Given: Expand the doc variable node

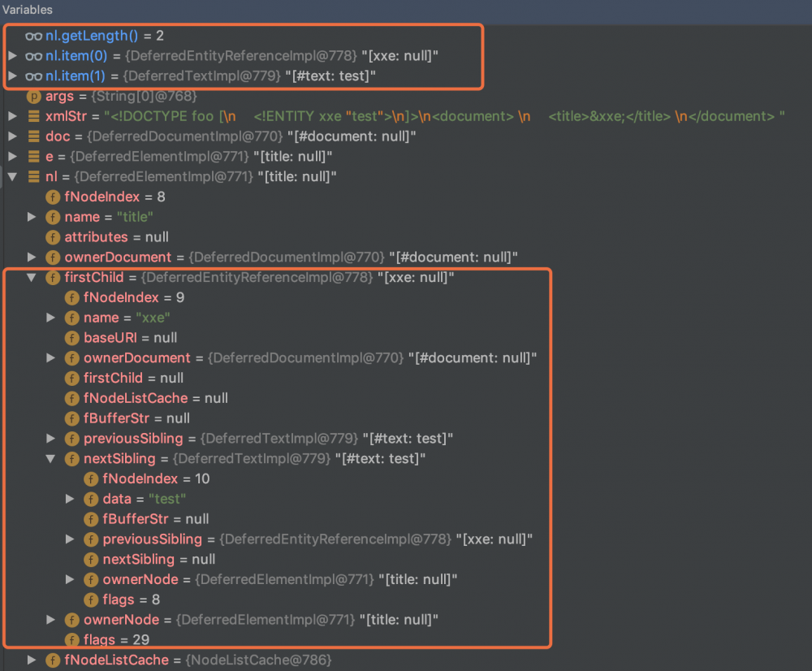Looking at the screenshot, I should [x=13, y=136].
